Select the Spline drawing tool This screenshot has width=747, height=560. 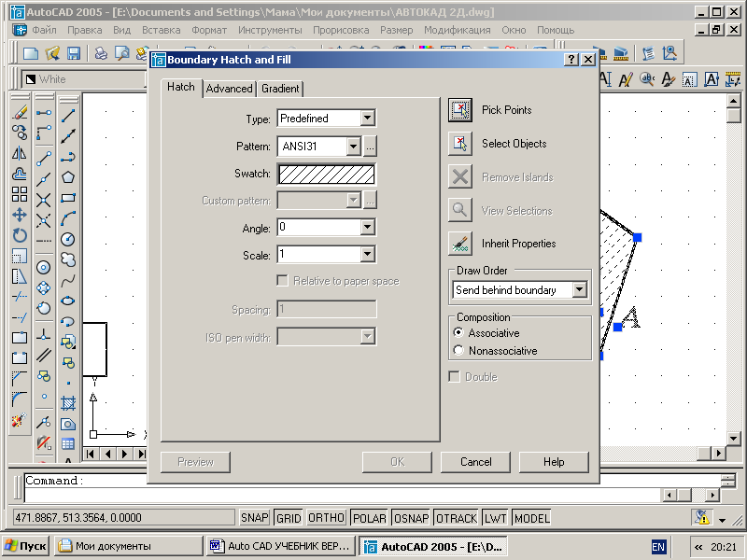point(68,280)
